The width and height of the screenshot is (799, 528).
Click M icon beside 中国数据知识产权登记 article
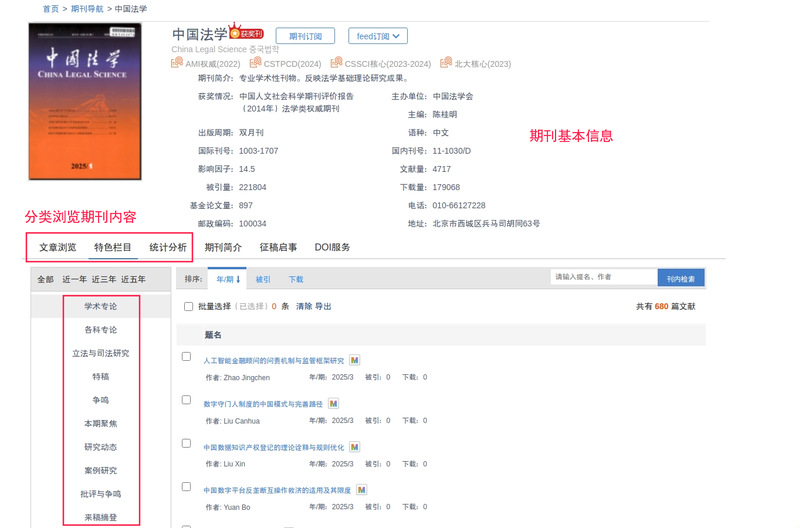tap(355, 447)
